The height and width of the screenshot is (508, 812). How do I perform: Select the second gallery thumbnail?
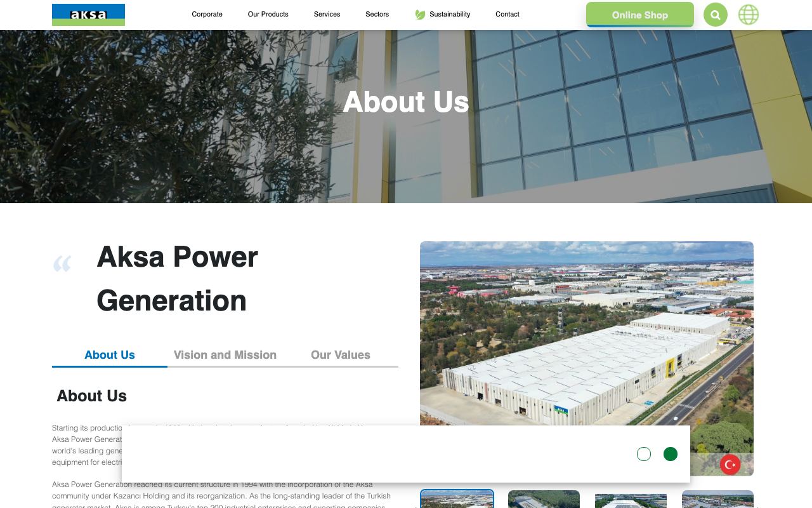click(x=544, y=499)
